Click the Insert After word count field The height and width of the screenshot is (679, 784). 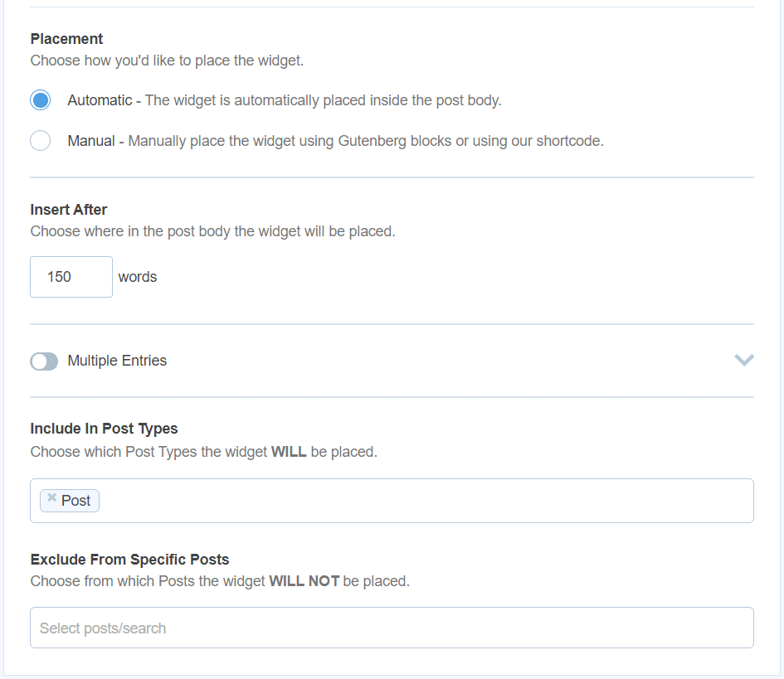click(x=71, y=277)
